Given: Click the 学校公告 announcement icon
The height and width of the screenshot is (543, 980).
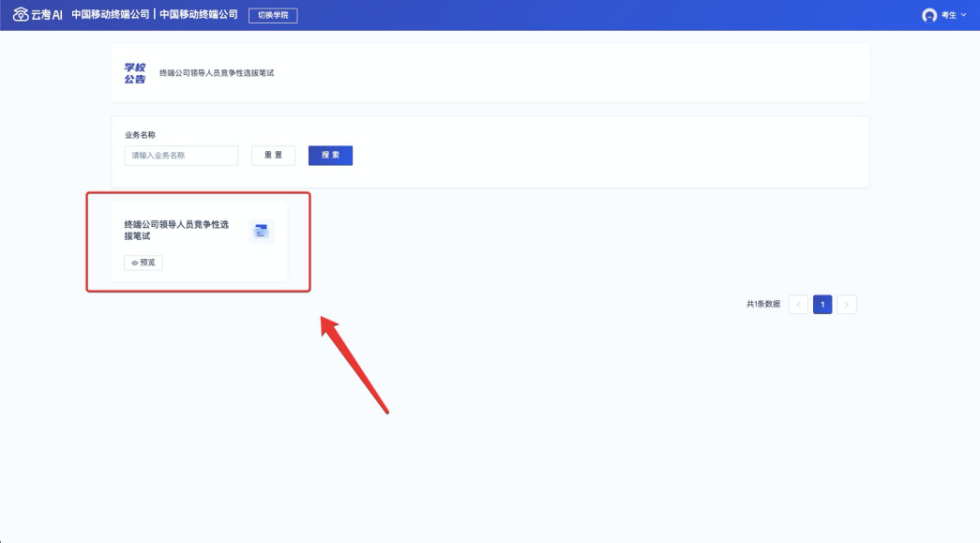Looking at the screenshot, I should click(135, 73).
